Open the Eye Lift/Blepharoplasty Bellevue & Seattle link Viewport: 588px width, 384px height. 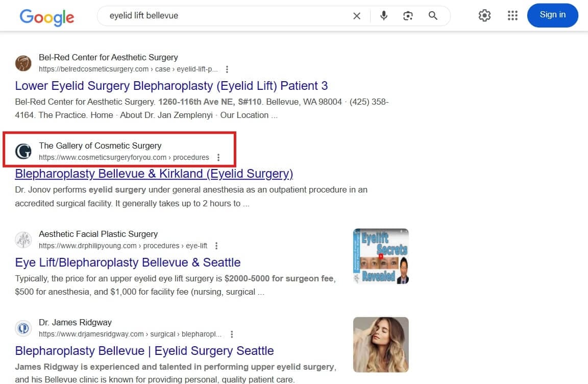(128, 262)
